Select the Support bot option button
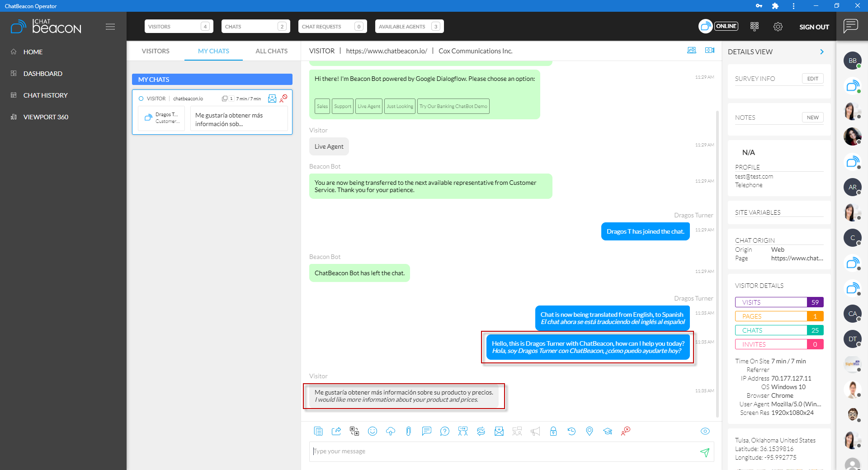Viewport: 868px width, 470px height. click(343, 106)
